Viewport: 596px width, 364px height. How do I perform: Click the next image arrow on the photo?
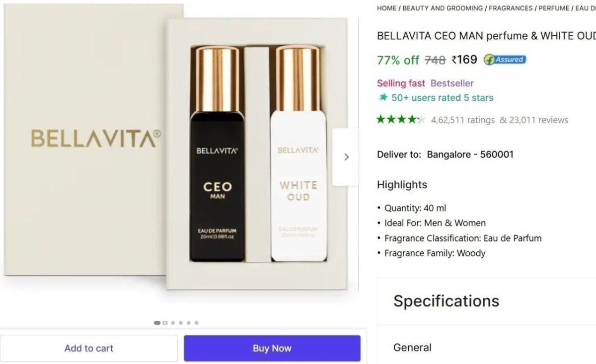[x=346, y=156]
